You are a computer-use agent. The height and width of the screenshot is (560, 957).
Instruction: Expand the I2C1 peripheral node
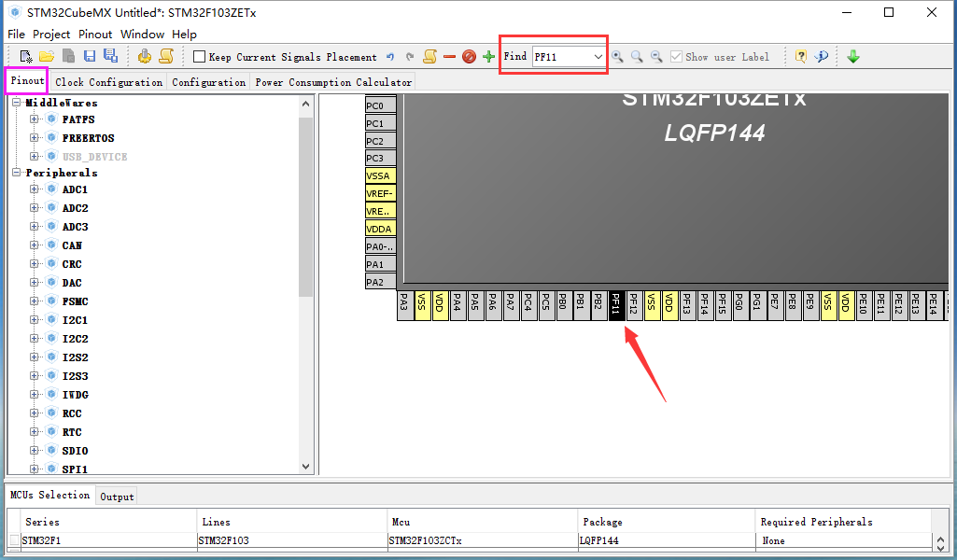(x=35, y=319)
